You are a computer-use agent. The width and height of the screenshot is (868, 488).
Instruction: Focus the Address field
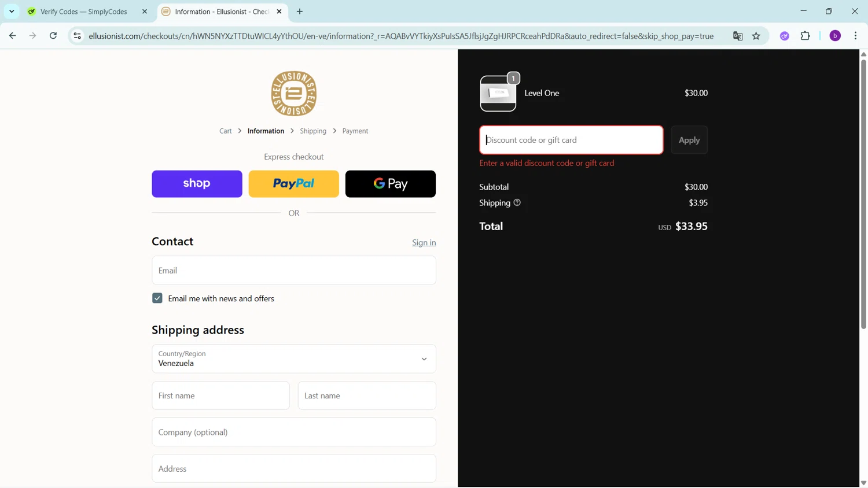(x=294, y=468)
